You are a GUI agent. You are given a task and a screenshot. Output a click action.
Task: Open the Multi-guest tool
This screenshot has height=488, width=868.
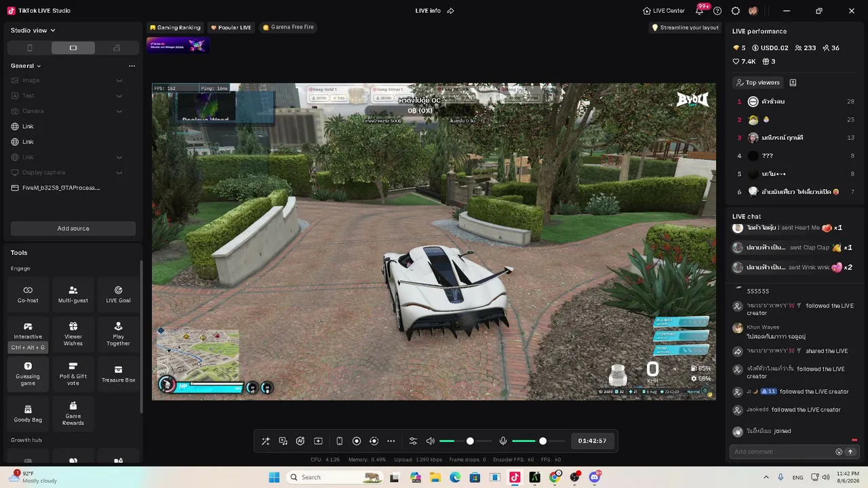coord(73,294)
